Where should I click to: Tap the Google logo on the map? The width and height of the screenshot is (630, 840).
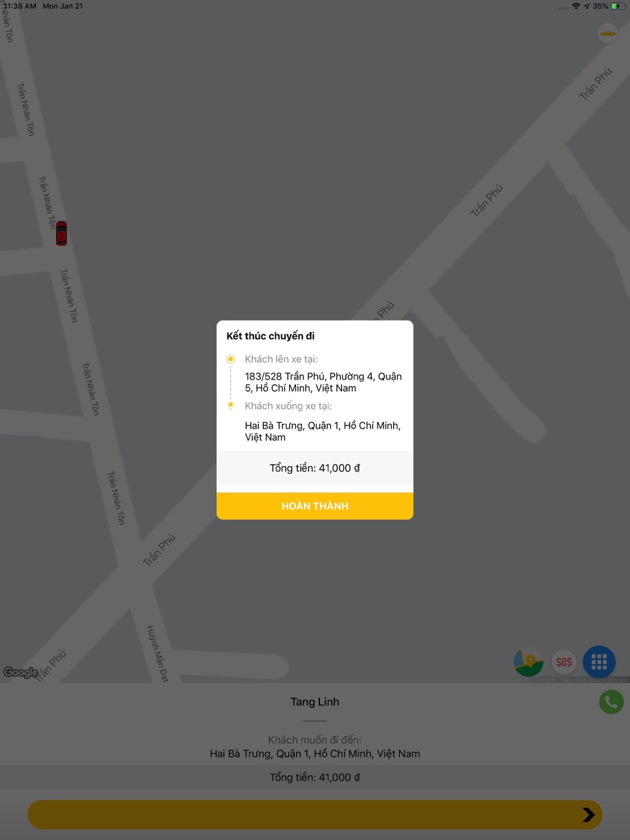pos(21,672)
